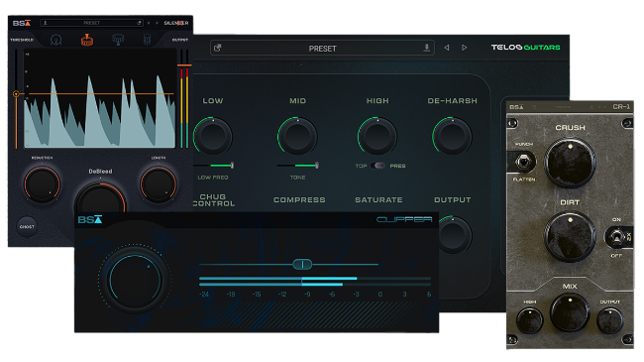Click the Telos Guitars preset download icon
Image resolution: width=644 pixels, height=362 pixels.
point(427,48)
